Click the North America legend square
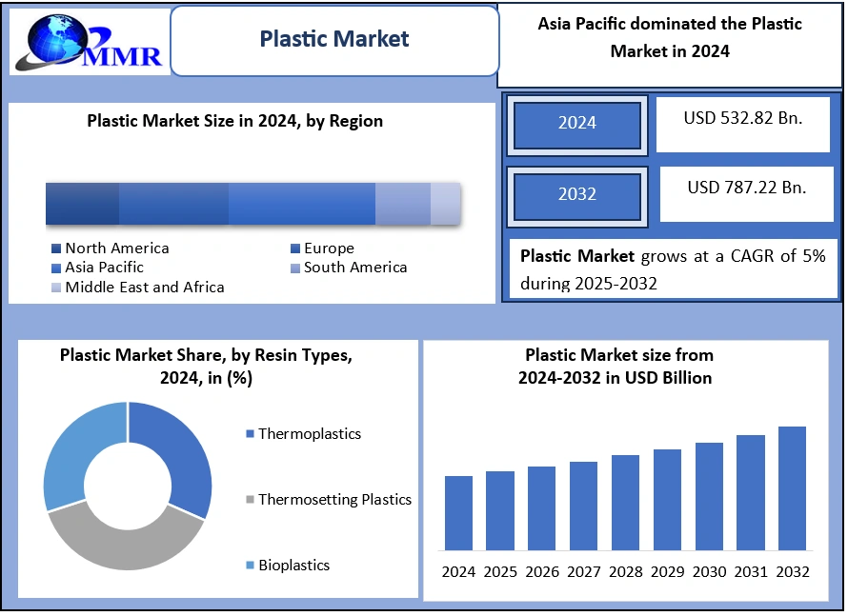 click(55, 248)
